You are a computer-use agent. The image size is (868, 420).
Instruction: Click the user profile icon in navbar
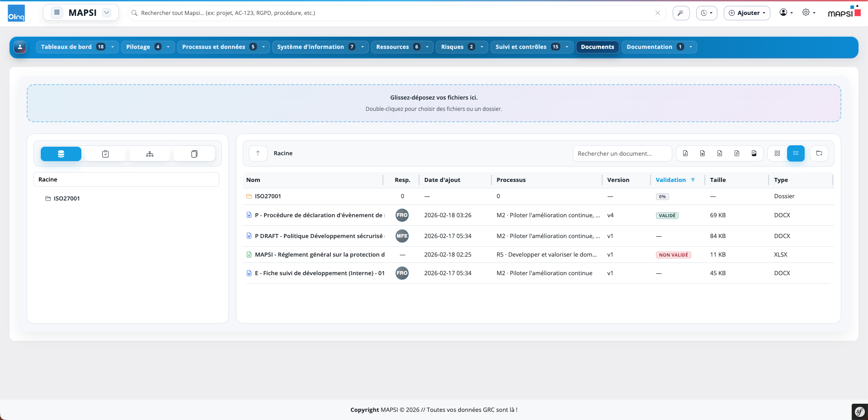tap(20, 47)
